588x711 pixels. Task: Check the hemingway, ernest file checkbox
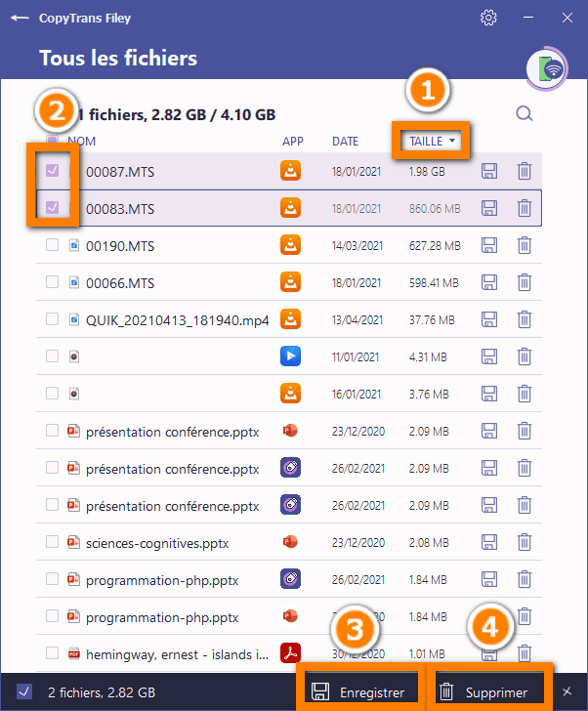tap(52, 653)
